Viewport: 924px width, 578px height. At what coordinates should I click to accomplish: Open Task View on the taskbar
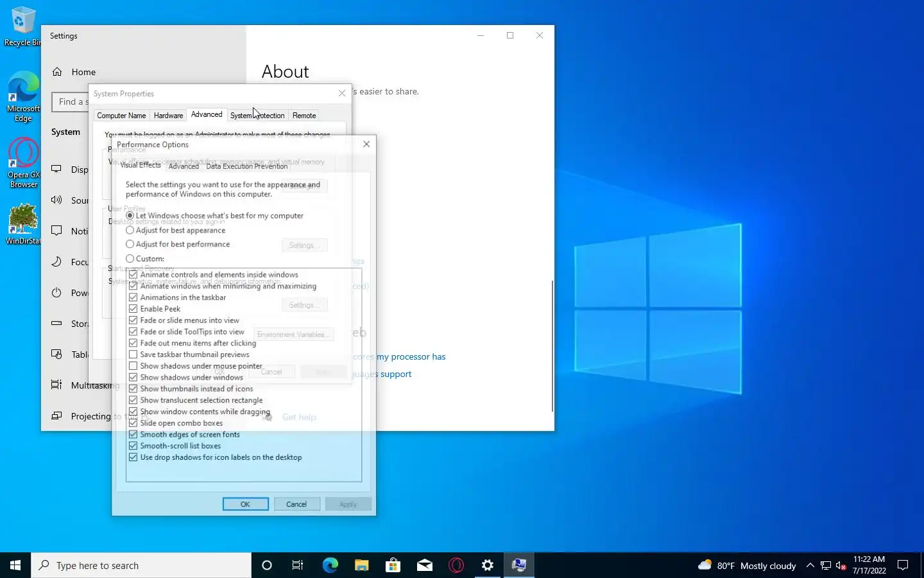tap(298, 565)
